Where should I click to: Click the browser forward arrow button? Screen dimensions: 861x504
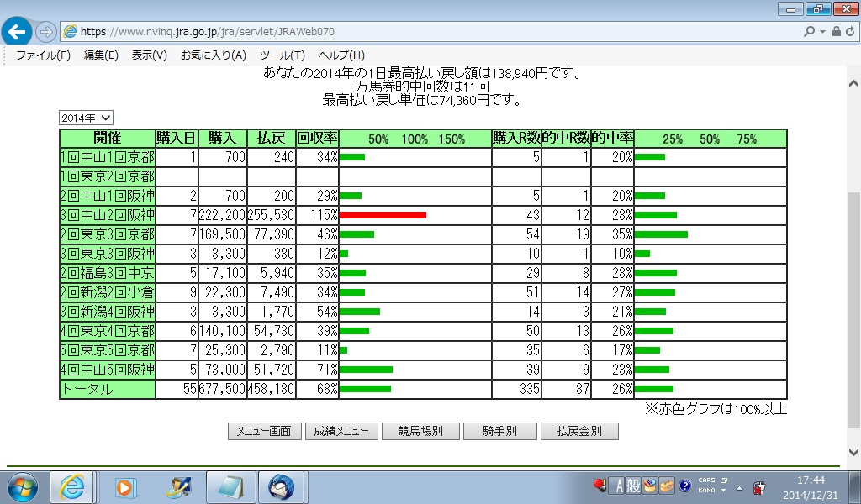pos(46,32)
